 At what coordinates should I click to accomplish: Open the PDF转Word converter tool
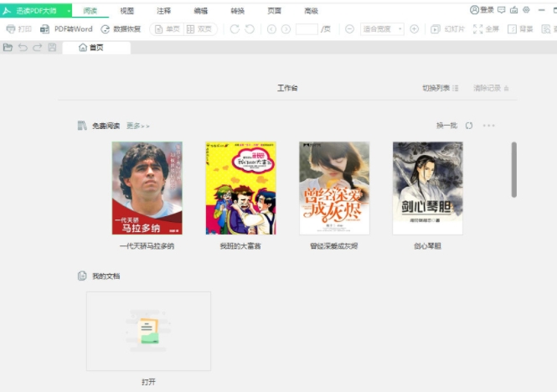(66, 29)
